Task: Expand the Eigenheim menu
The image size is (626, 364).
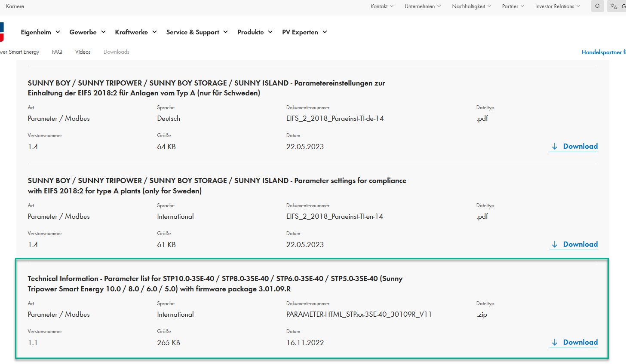Action: point(40,32)
